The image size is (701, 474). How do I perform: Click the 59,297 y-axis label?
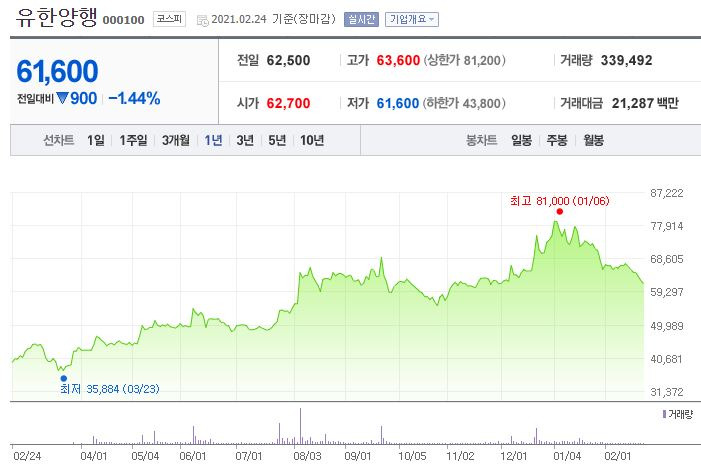[x=667, y=292]
